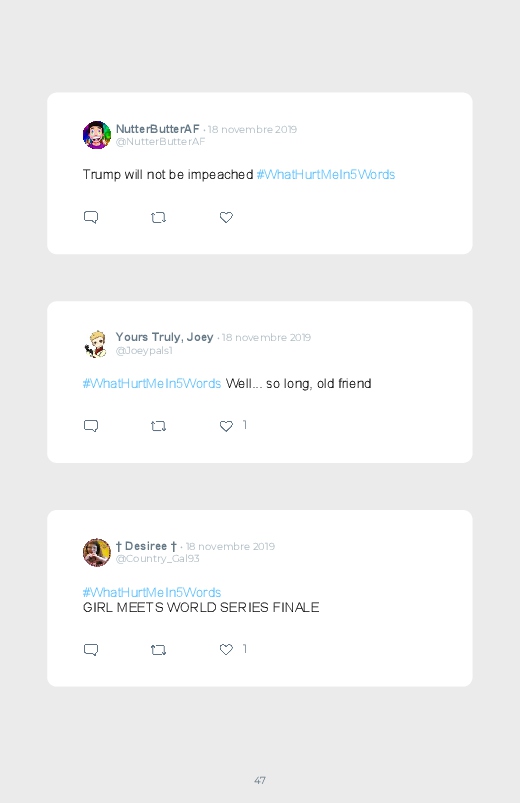
Task: Reply to Desiree's Girl Meets World tweet
Action: (91, 650)
